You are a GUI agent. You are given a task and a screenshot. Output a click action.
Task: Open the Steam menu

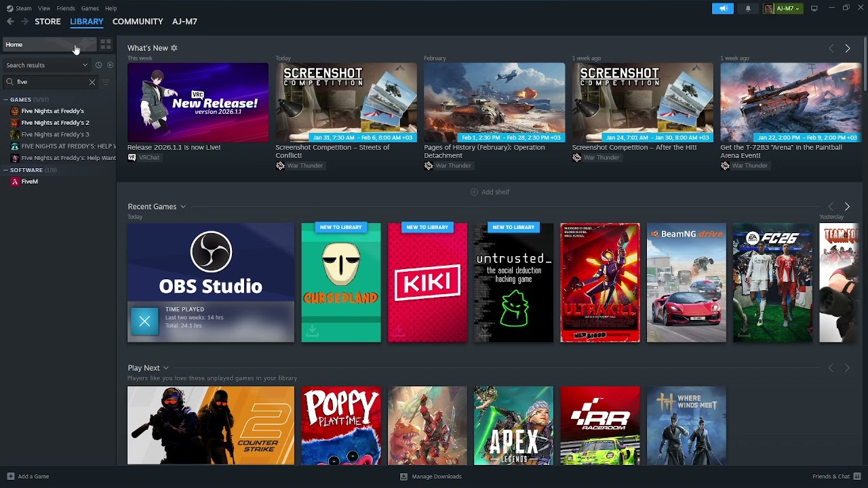click(x=20, y=8)
